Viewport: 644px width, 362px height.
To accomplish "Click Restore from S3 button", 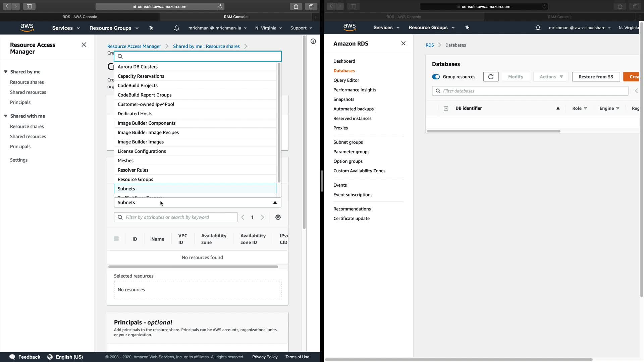I will pyautogui.click(x=595, y=77).
